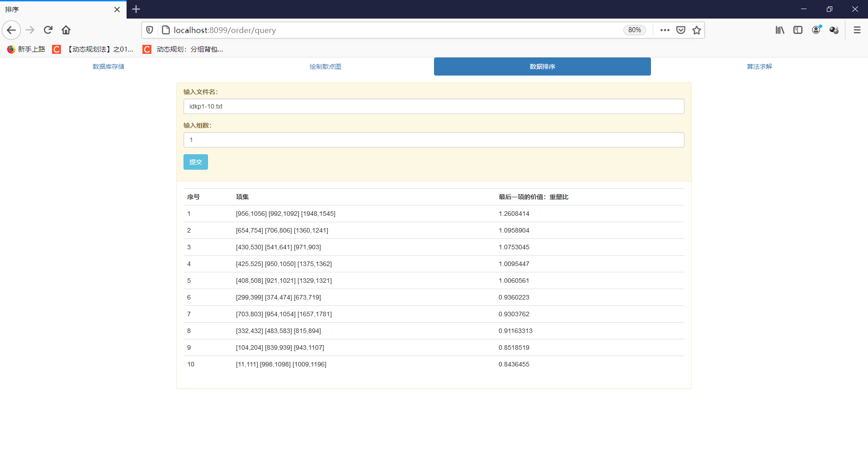Go back to the previous page
Screen dimensions: 868x466
11,30
